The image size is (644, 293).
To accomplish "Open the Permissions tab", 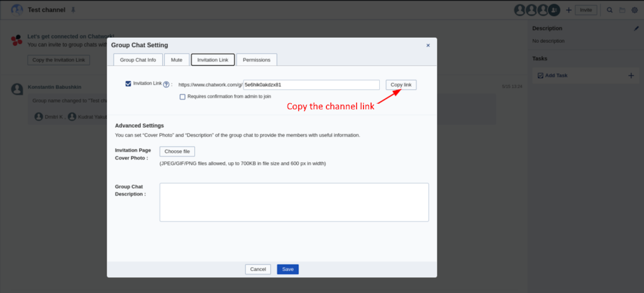I will coord(257,60).
